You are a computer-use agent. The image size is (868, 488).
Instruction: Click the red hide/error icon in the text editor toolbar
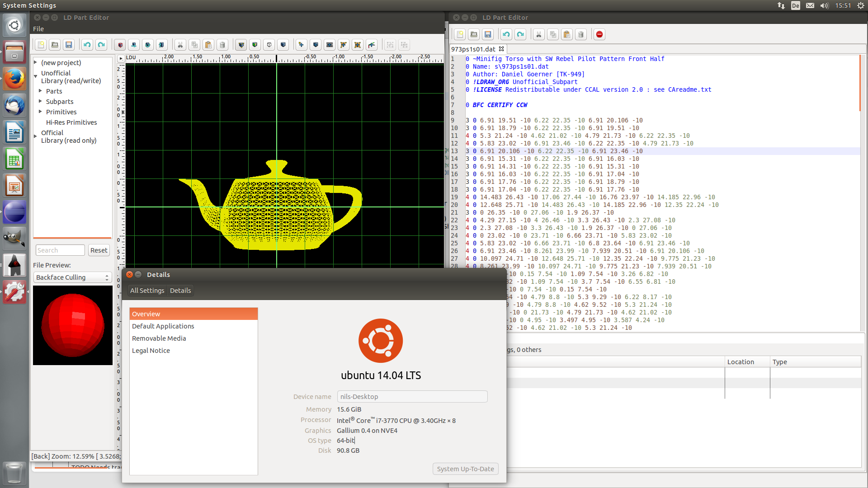(599, 34)
